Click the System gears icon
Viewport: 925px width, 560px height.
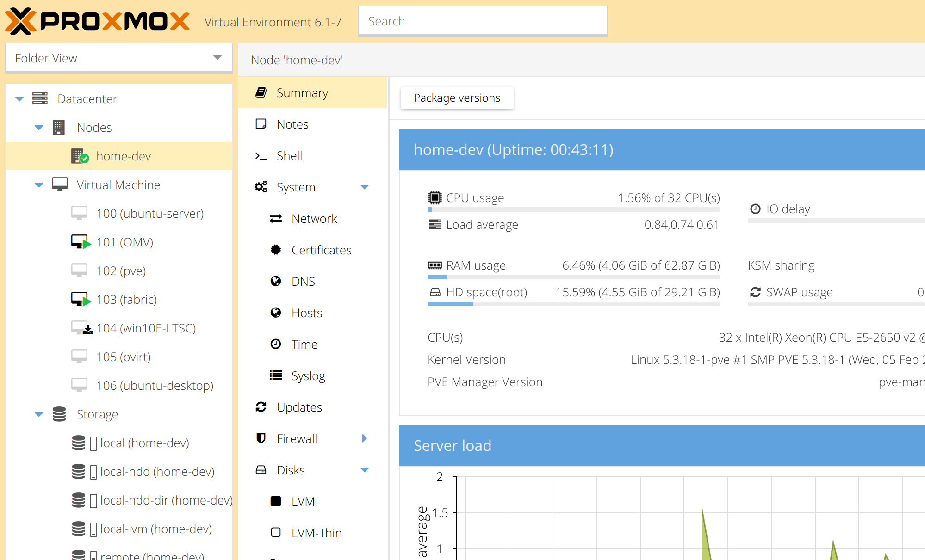point(261,187)
